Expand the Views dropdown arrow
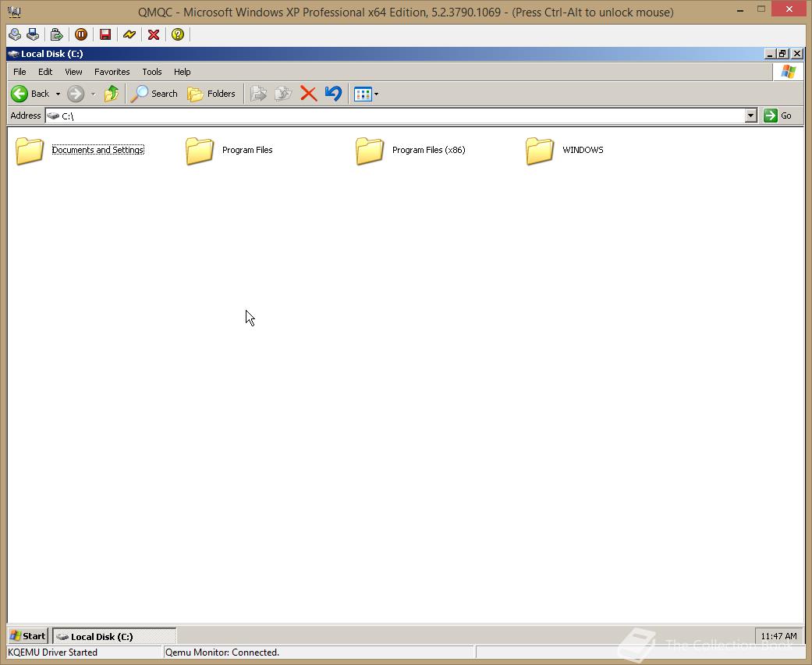 377,94
